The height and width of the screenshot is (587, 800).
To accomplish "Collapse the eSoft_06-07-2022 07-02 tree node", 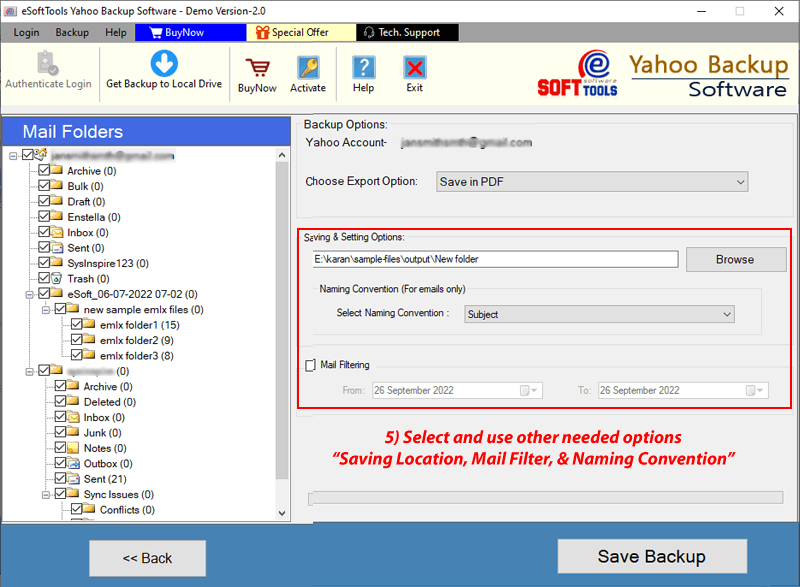I will tap(28, 294).
